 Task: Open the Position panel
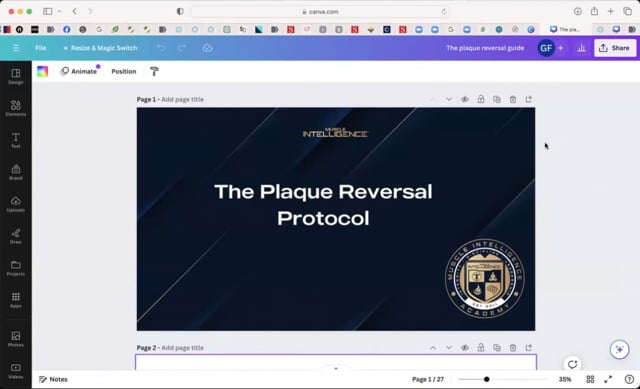click(x=124, y=71)
